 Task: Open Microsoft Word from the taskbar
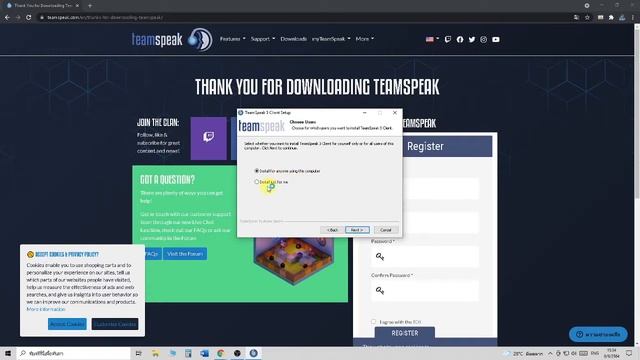point(204,353)
